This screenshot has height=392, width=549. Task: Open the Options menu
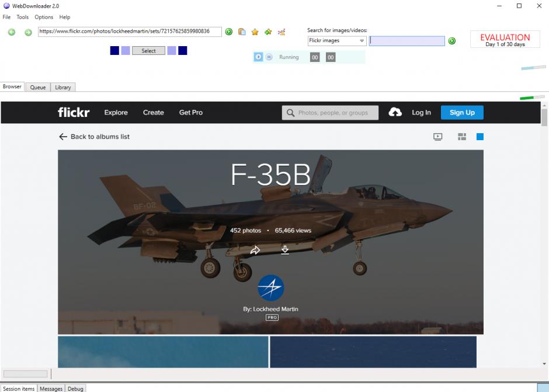coord(44,17)
